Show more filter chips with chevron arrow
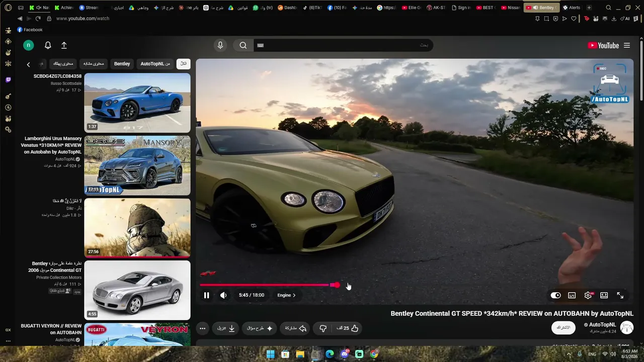This screenshot has width=644, height=362. tap(29, 64)
